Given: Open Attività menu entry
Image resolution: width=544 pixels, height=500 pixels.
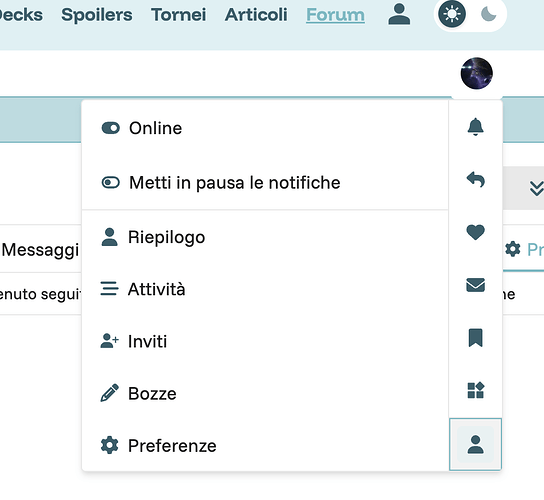Looking at the screenshot, I should (x=265, y=289).
